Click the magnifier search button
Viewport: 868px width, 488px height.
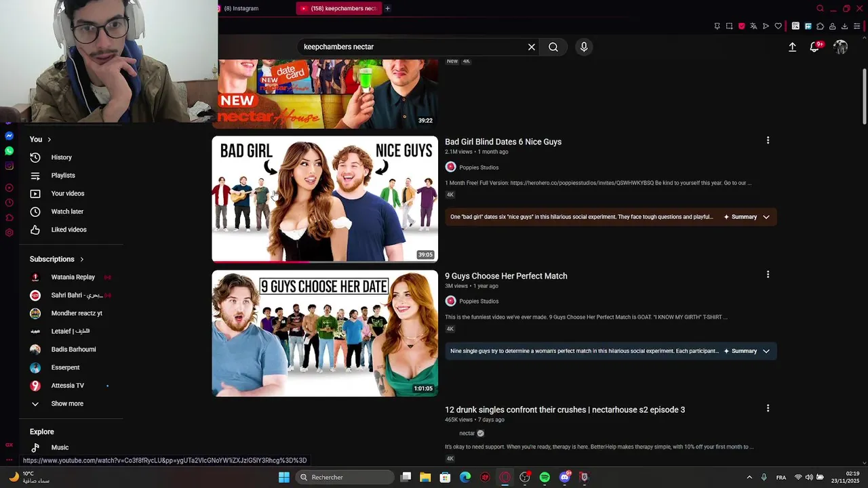click(x=553, y=47)
